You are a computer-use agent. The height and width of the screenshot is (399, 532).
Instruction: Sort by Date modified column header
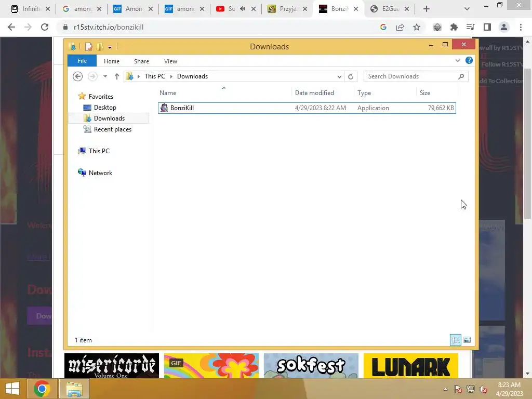tap(314, 93)
